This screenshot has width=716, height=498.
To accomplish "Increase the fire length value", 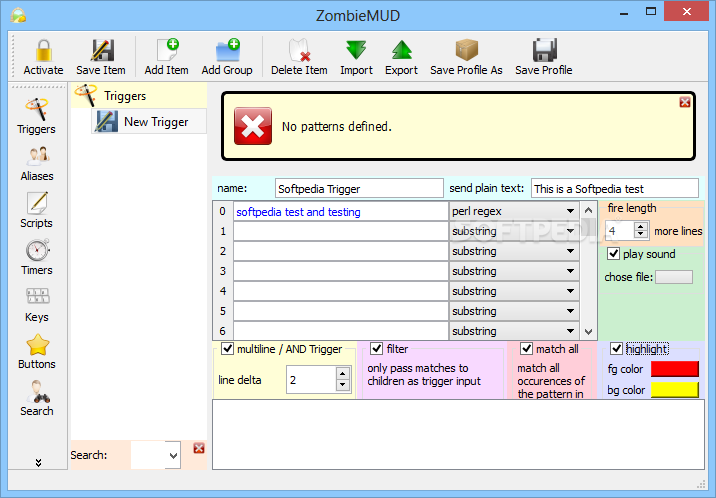I will (641, 226).
